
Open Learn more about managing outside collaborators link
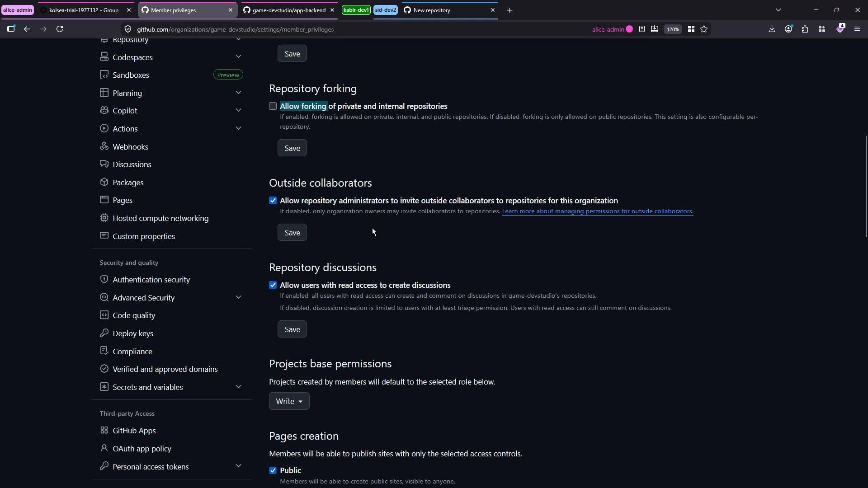[597, 211]
